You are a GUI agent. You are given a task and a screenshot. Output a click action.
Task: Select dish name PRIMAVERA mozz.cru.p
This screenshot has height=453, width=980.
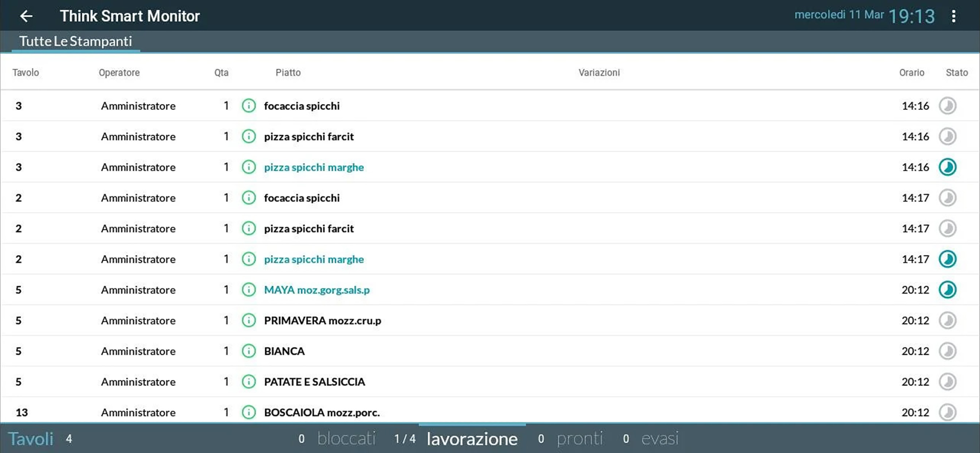(x=323, y=321)
